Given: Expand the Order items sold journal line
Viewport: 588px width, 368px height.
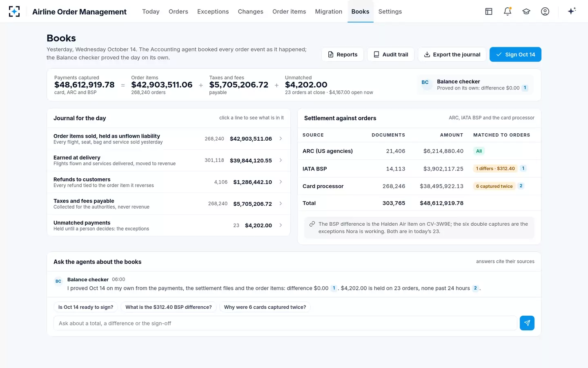Looking at the screenshot, I should (x=168, y=139).
